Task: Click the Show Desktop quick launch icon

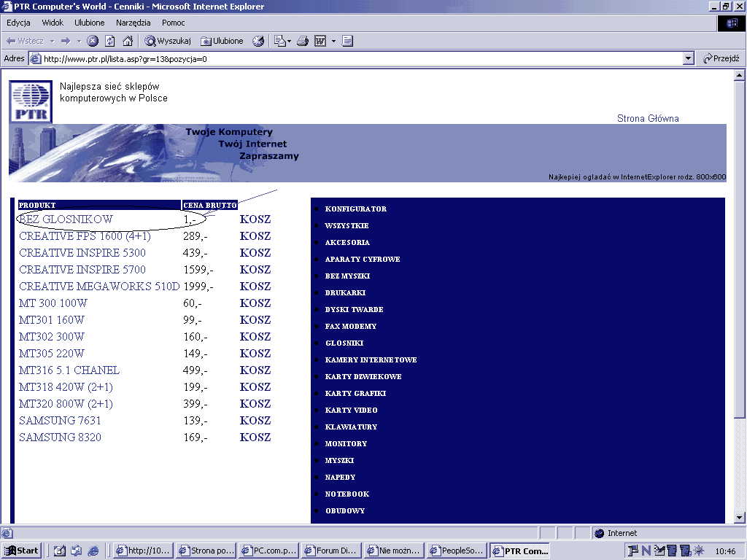Action: point(59,551)
